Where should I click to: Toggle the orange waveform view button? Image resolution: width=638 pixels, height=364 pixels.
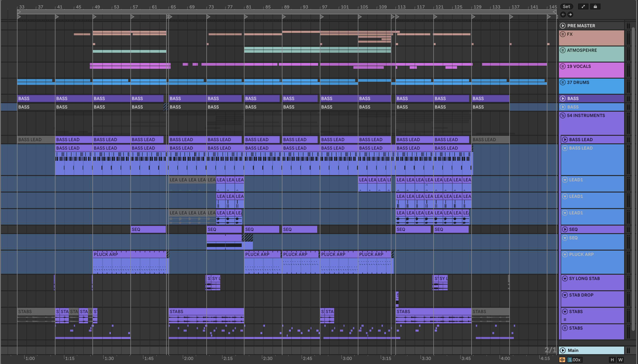pyautogui.click(x=562, y=360)
